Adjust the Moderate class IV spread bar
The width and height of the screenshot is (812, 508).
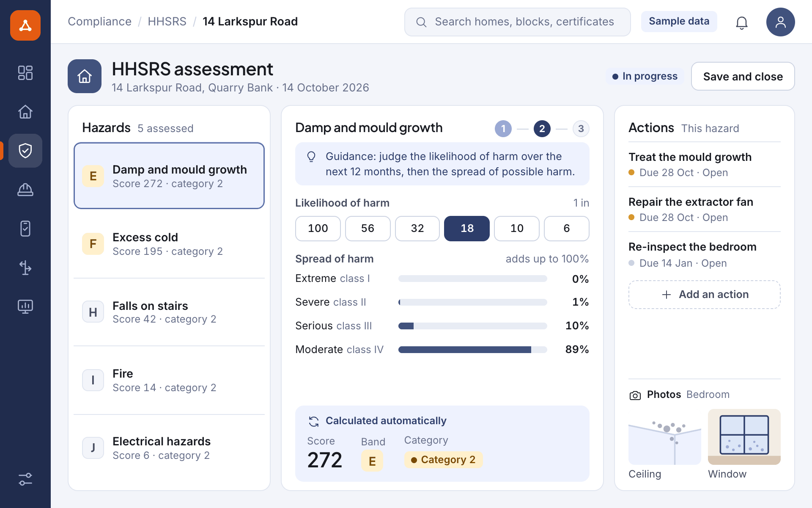click(473, 350)
